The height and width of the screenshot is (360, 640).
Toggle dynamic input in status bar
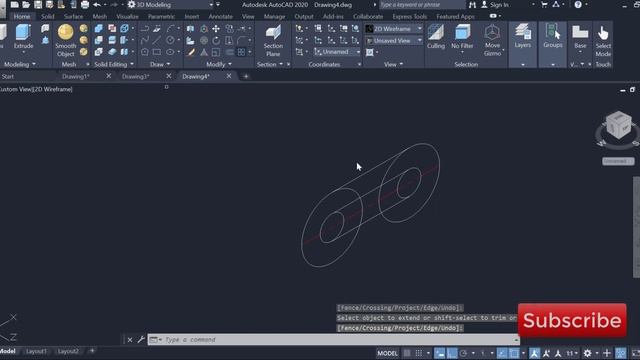(x=440, y=353)
